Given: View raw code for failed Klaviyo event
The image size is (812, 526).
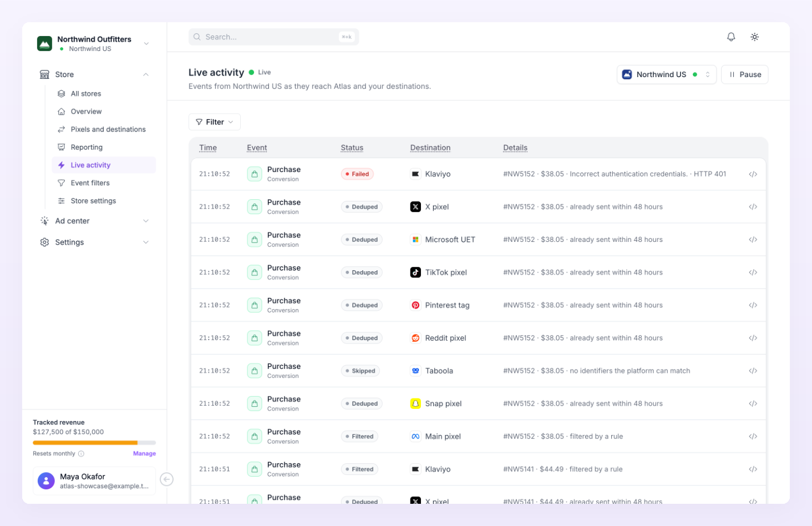Looking at the screenshot, I should pyautogui.click(x=753, y=174).
